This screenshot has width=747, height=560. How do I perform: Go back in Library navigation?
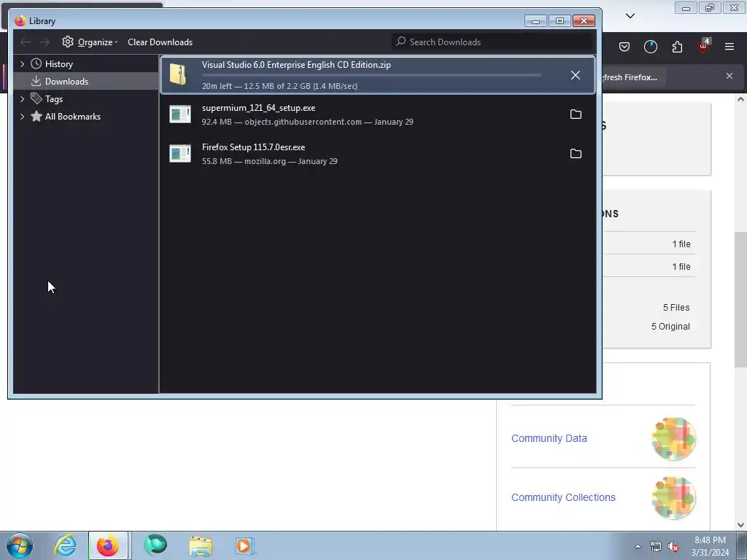pyautogui.click(x=26, y=42)
